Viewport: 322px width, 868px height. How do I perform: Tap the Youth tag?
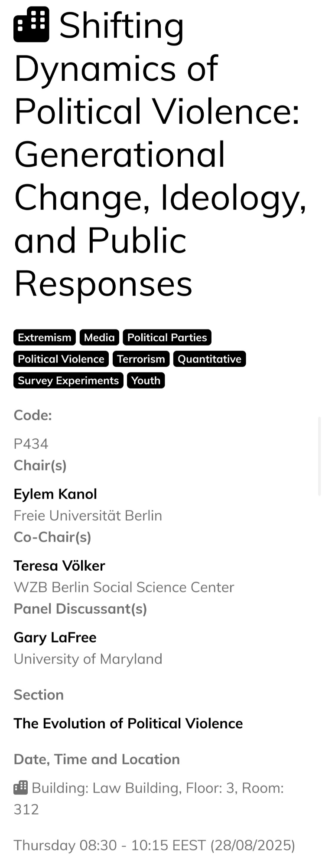(146, 381)
